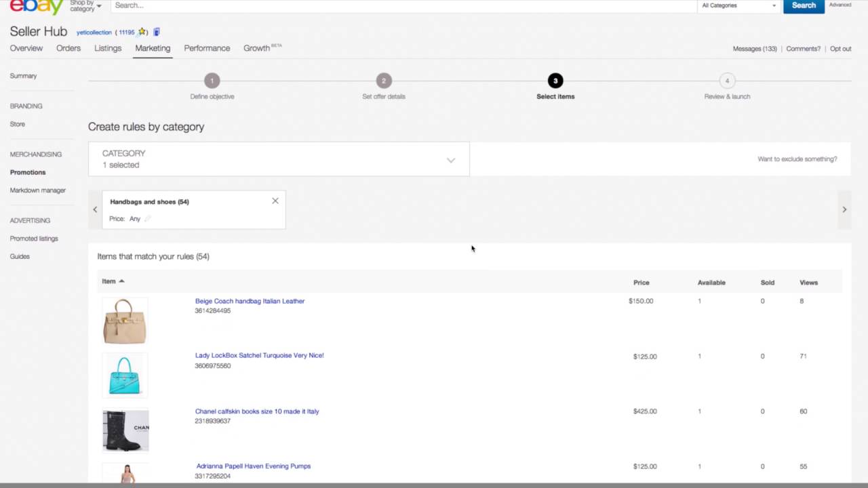The width and height of the screenshot is (868, 488).
Task: Click the $425.00 price
Action: tap(645, 411)
